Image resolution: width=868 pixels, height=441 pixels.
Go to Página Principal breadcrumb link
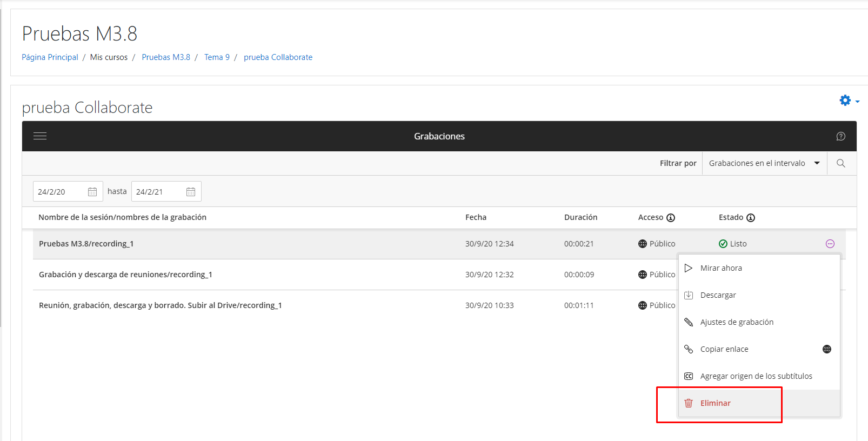coord(50,57)
